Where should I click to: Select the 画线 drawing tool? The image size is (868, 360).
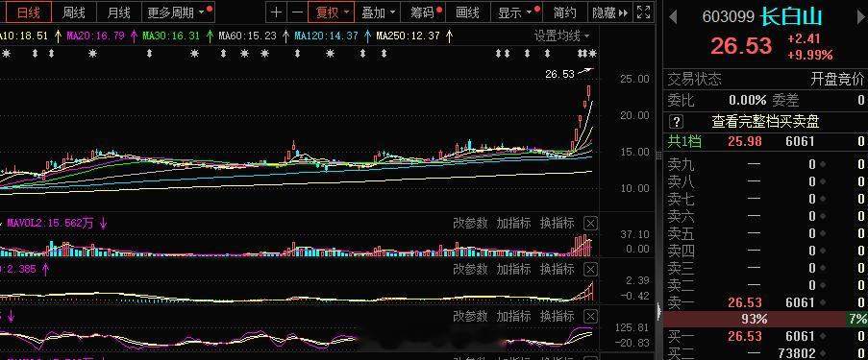(x=468, y=12)
